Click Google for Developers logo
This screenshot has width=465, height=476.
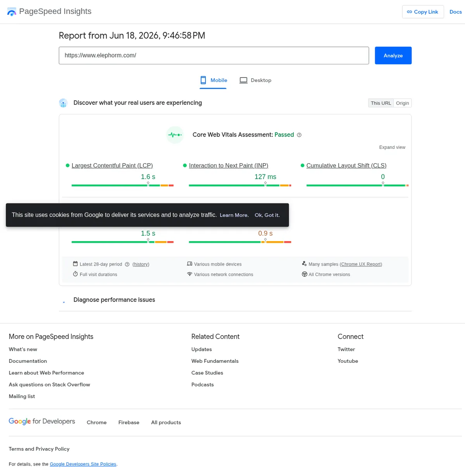[x=42, y=421]
